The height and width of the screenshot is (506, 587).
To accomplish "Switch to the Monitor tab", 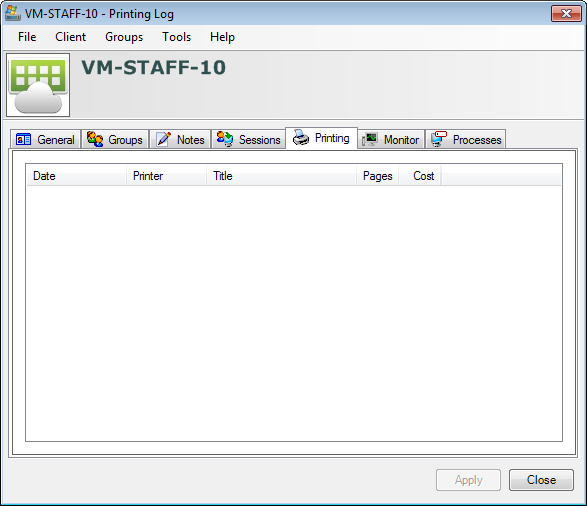I will click(391, 140).
